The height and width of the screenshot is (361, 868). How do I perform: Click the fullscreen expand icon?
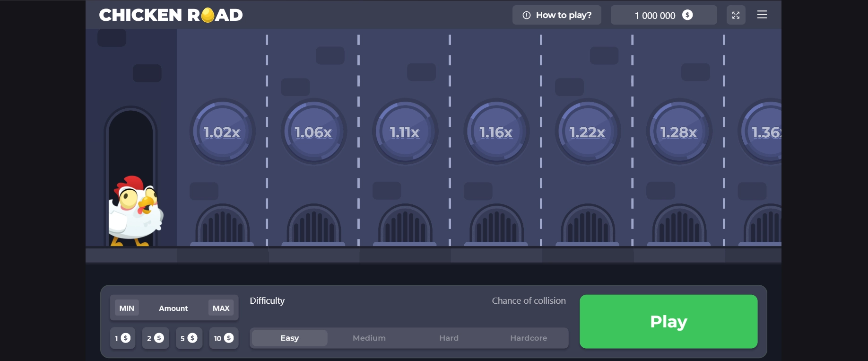[736, 15]
